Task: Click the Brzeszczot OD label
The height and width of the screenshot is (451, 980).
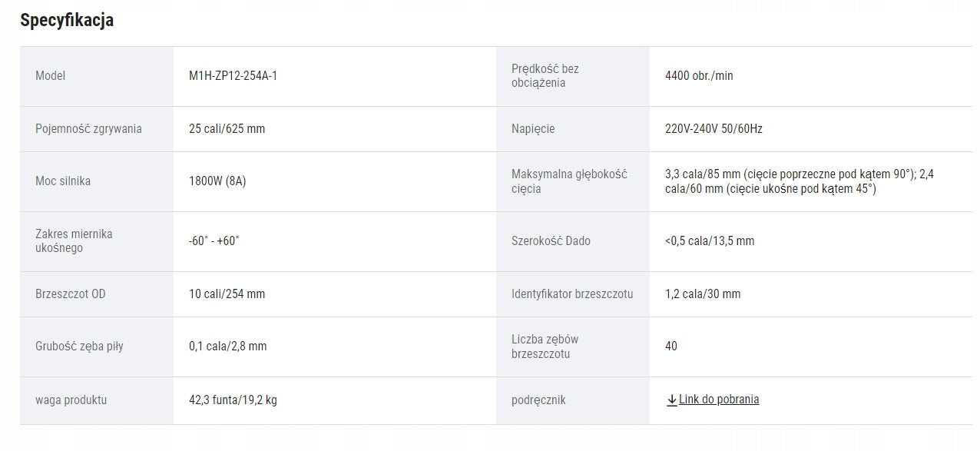Action: click(x=71, y=294)
